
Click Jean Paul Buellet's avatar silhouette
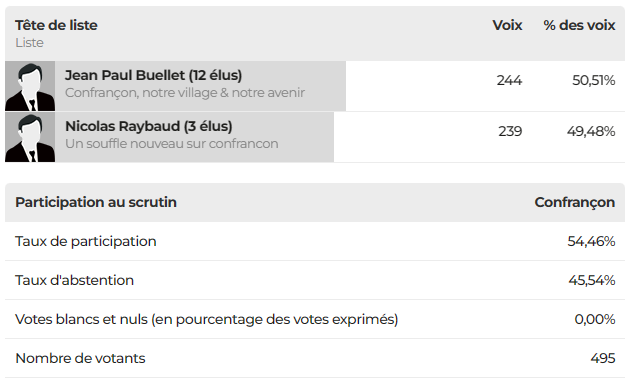tap(30, 86)
